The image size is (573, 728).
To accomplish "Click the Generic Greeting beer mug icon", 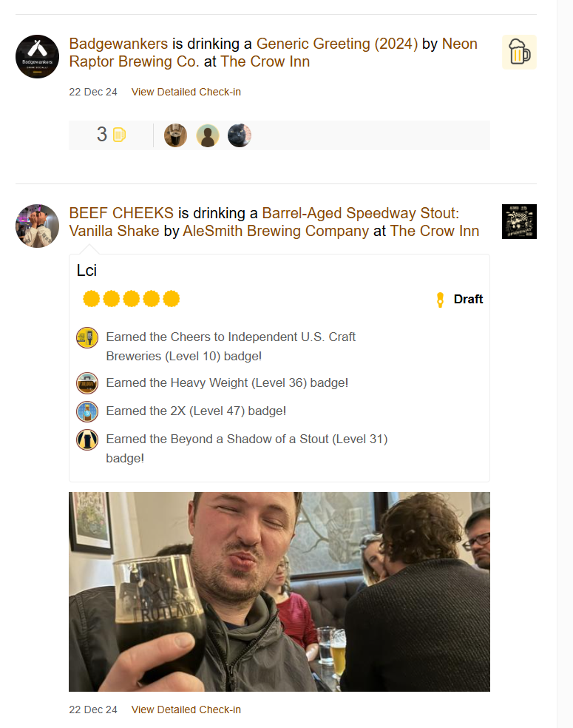I will 519,52.
